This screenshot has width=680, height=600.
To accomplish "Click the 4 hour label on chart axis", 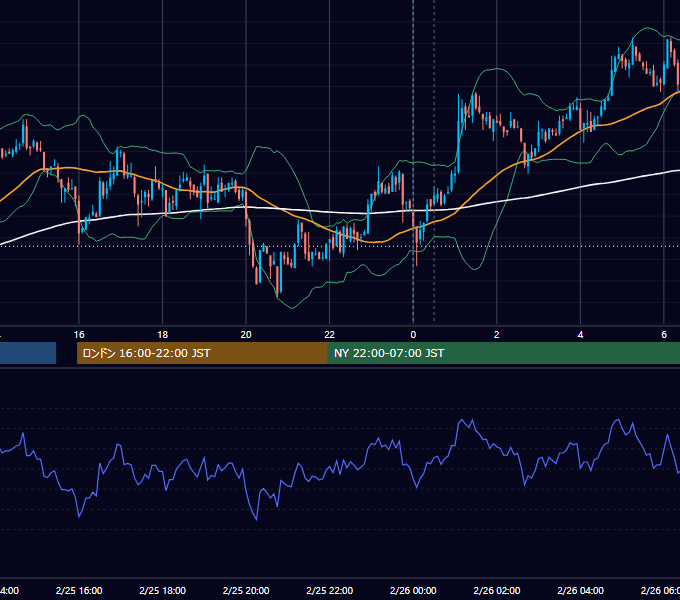I will (x=580, y=335).
